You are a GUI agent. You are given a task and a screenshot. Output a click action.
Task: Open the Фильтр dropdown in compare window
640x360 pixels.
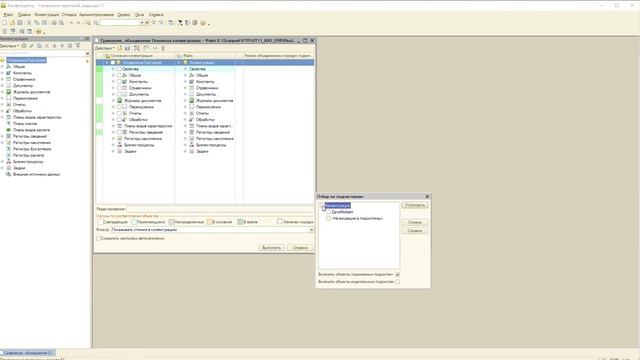click(311, 230)
